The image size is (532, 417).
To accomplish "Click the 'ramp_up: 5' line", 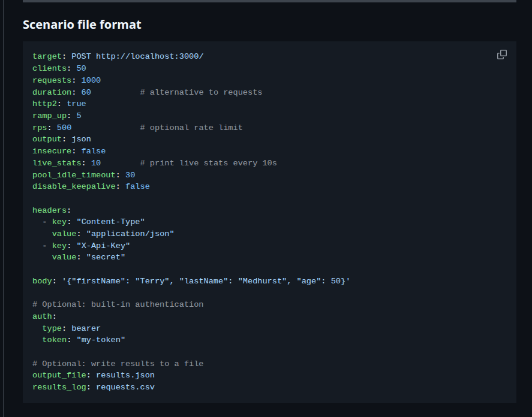I will coord(57,116).
